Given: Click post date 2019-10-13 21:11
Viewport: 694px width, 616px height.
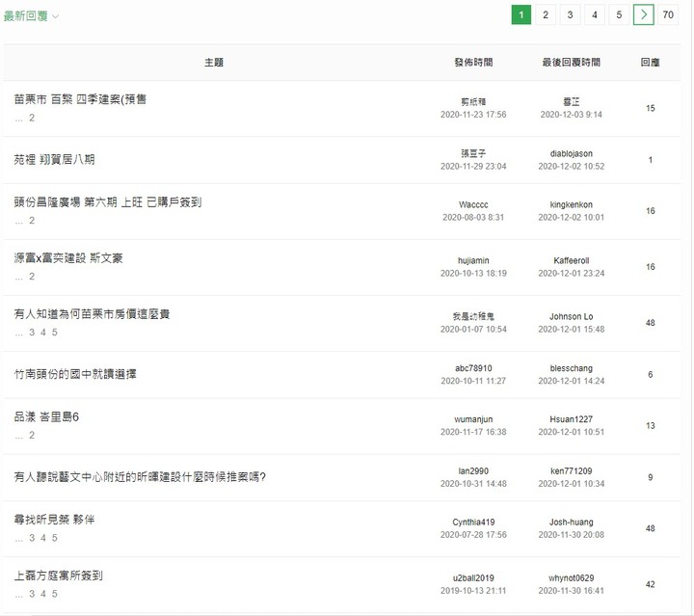Looking at the screenshot, I should [x=473, y=590].
